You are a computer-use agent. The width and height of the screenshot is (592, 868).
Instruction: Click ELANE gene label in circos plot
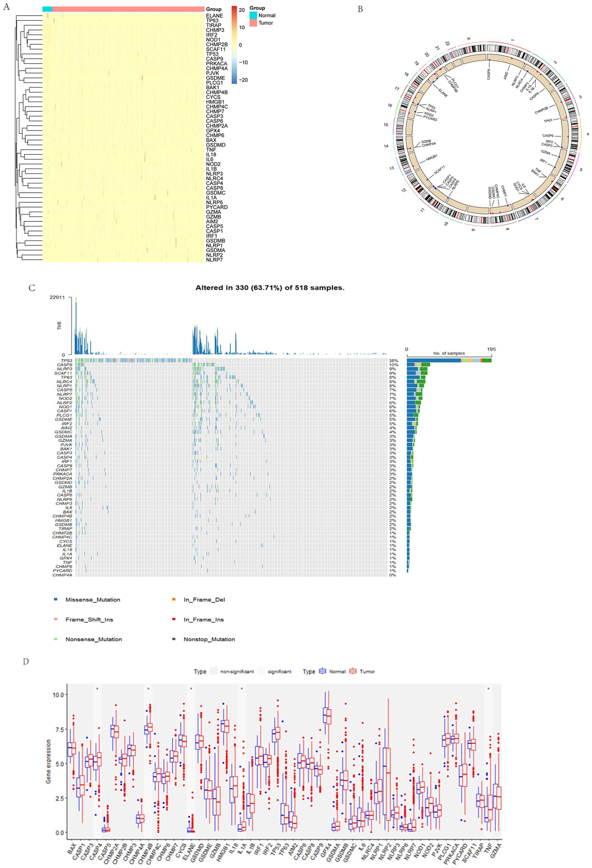(443, 93)
